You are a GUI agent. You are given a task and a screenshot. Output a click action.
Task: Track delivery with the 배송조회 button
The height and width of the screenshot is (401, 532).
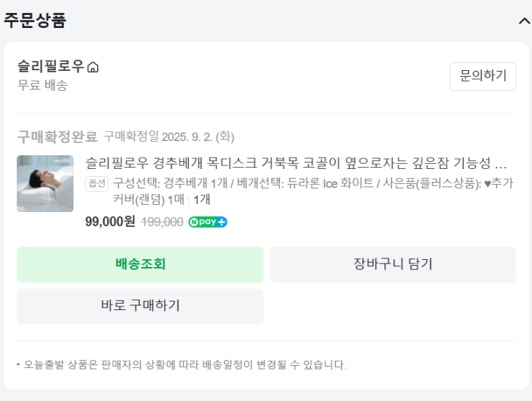click(x=140, y=264)
